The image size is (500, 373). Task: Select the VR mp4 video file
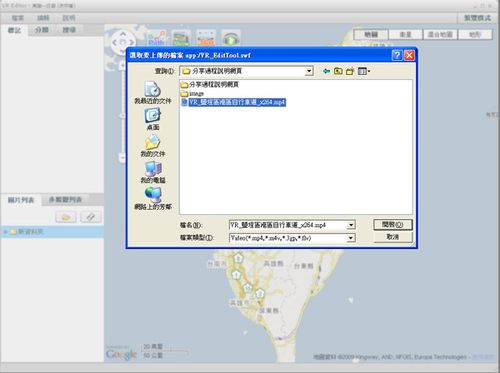[x=233, y=102]
